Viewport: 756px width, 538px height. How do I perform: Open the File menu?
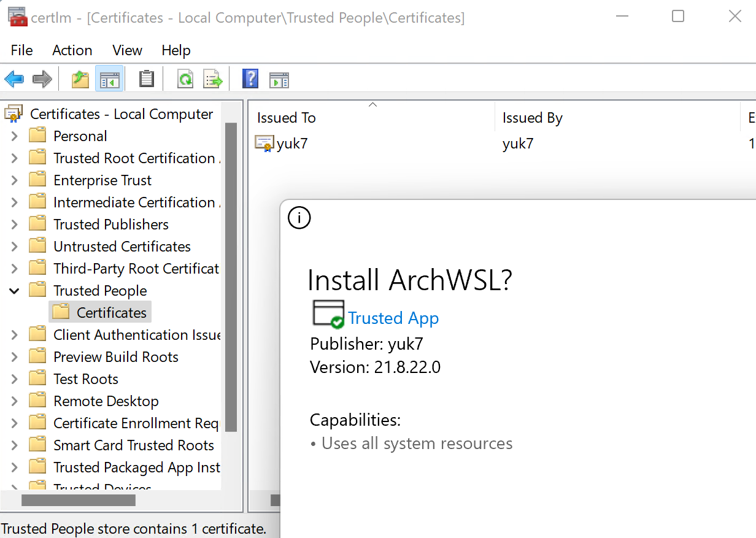click(x=21, y=50)
